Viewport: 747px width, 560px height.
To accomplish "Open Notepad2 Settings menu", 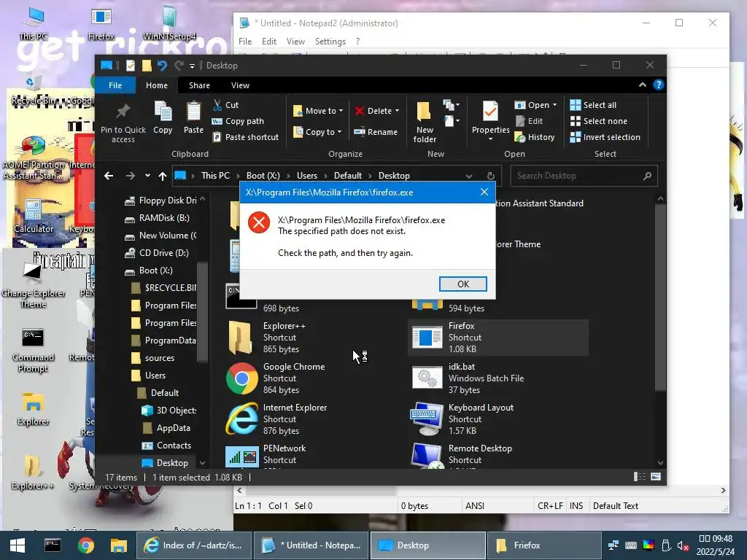I will pos(330,42).
